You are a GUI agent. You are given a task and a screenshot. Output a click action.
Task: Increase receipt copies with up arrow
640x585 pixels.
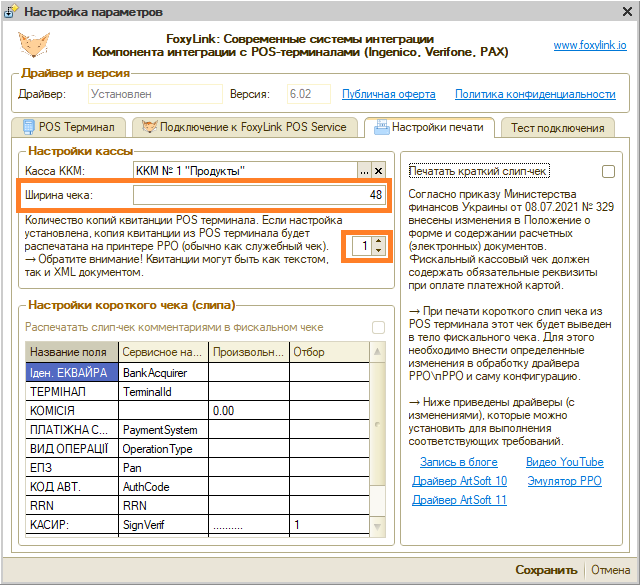(x=377, y=241)
